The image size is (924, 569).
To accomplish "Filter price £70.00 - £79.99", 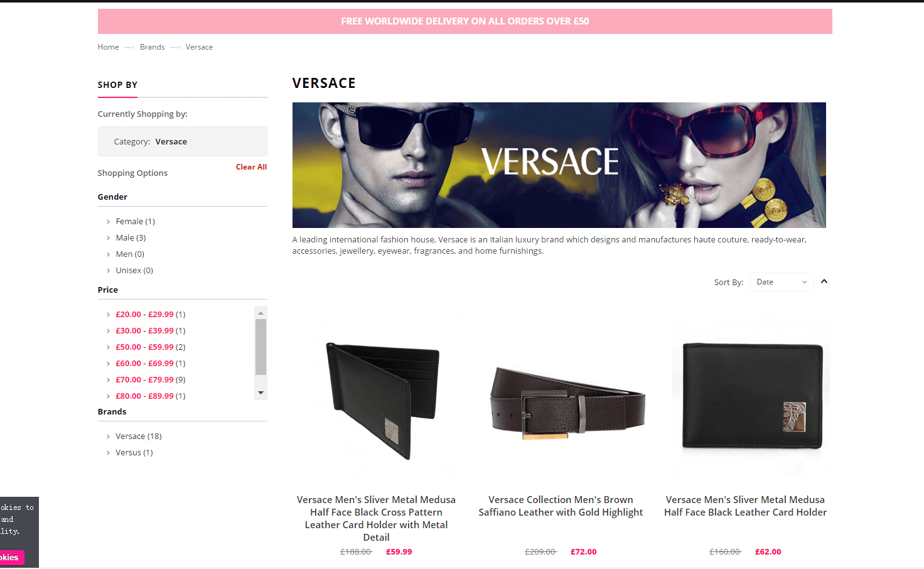I will (x=151, y=380).
